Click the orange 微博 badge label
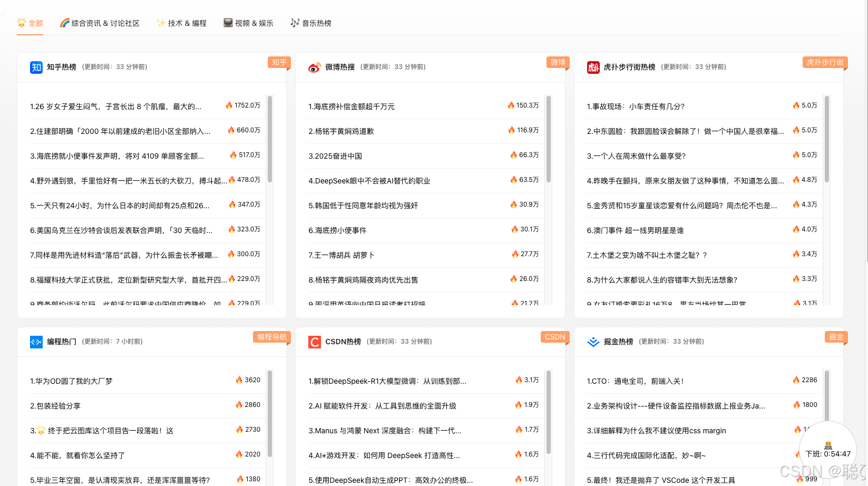868x486 pixels. pyautogui.click(x=558, y=62)
